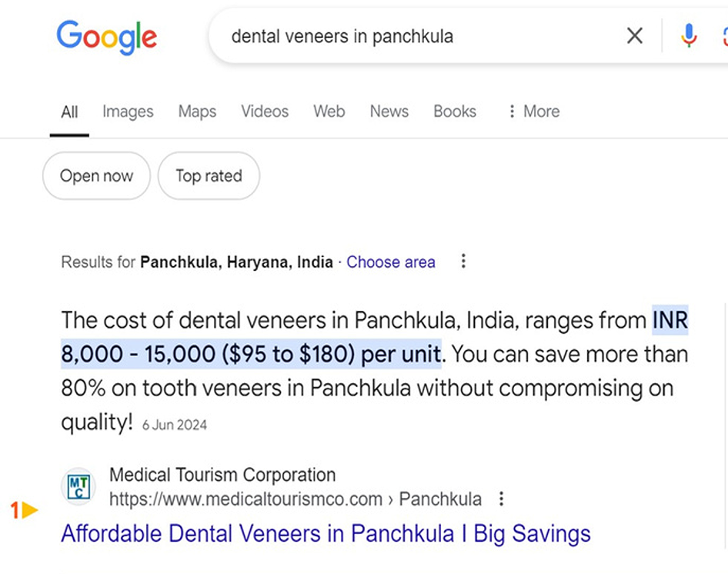Screen dimensions: 728x574
Task: Open Affordable Dental Veneers in Panchkula result
Action: (326, 534)
